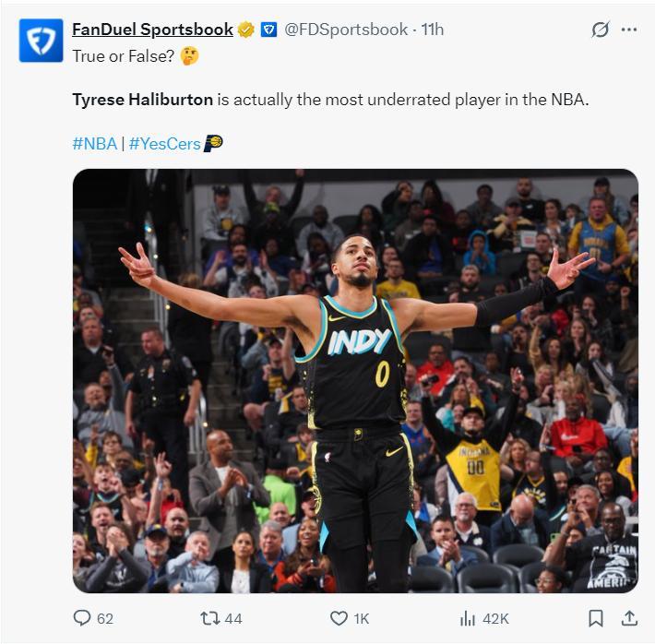Bookmark this FanDuel post

pyautogui.click(x=597, y=618)
